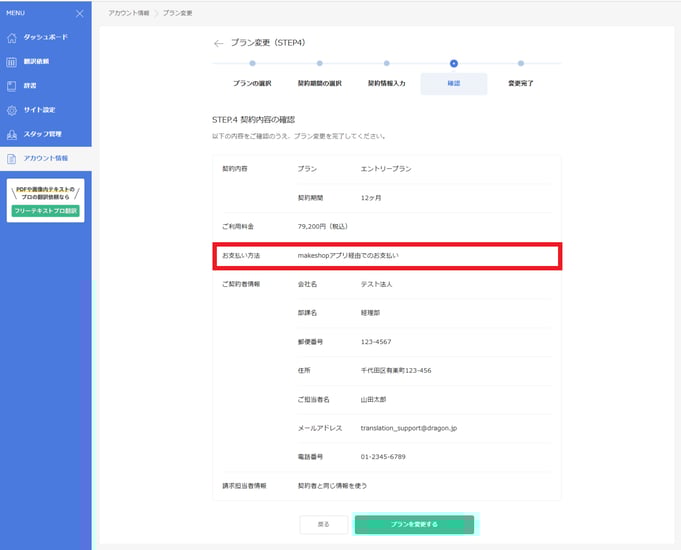Close the MENU sidebar with the X icon
Viewport: 681px width, 550px height.
click(x=80, y=13)
